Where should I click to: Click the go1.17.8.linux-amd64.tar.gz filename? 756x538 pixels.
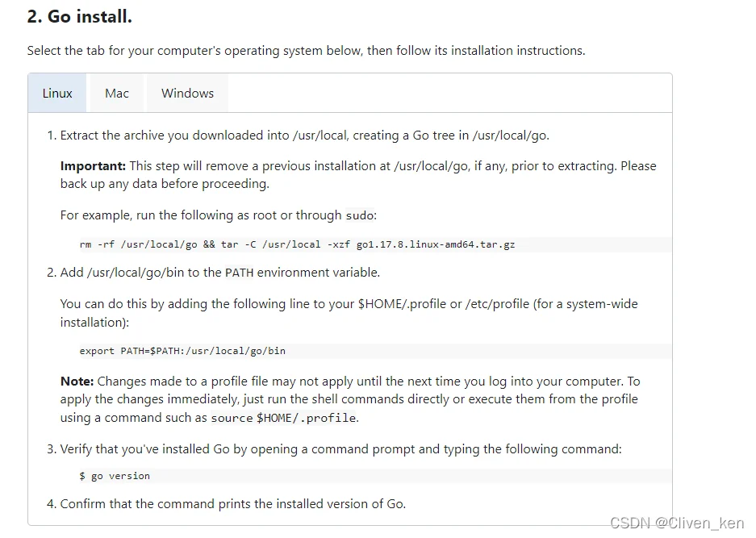[436, 244]
